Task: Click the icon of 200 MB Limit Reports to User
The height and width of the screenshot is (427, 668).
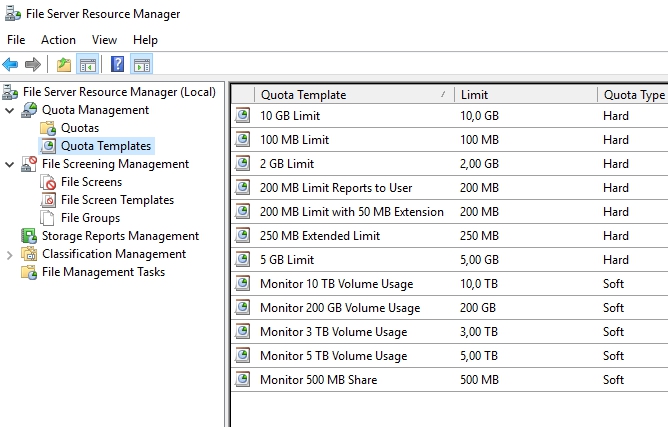Action: 242,188
